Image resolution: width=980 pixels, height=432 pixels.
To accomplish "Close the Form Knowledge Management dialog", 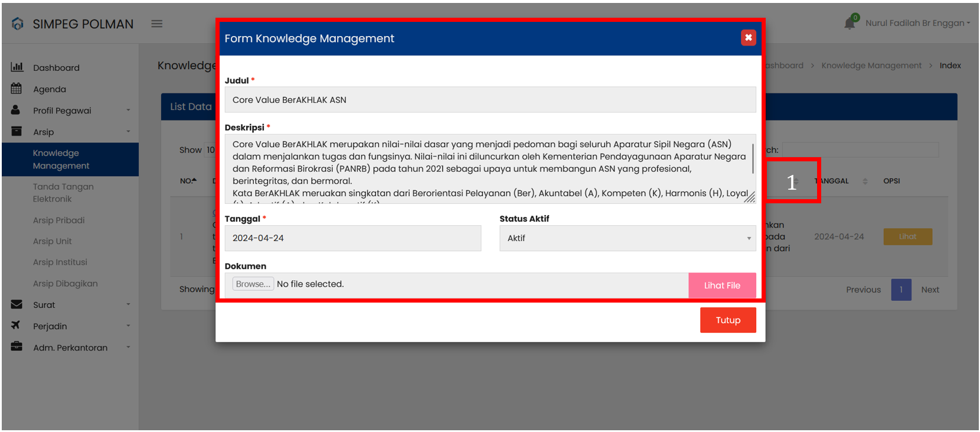I will coord(748,38).
